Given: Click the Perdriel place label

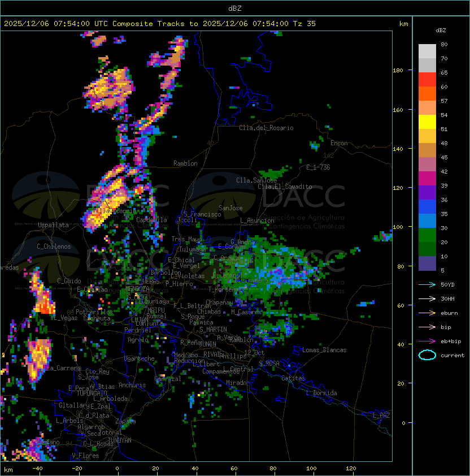Looking at the screenshot, I should (x=138, y=330).
